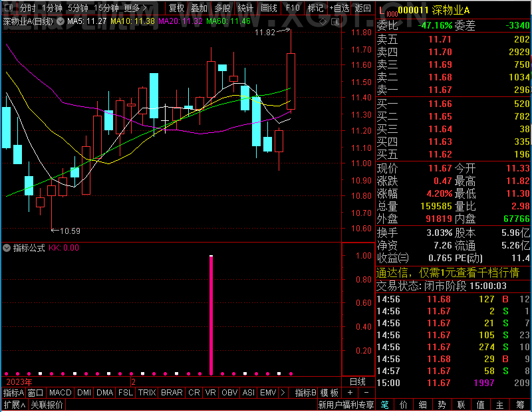The width and height of the screenshot is (532, 412).
Task: Show more indicators with the > arrow
Action: [x=283, y=393]
